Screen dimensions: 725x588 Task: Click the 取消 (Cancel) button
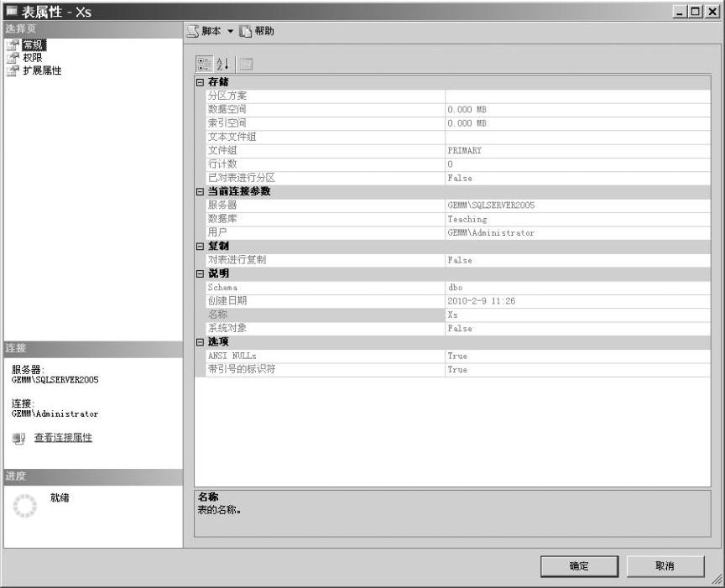(665, 566)
